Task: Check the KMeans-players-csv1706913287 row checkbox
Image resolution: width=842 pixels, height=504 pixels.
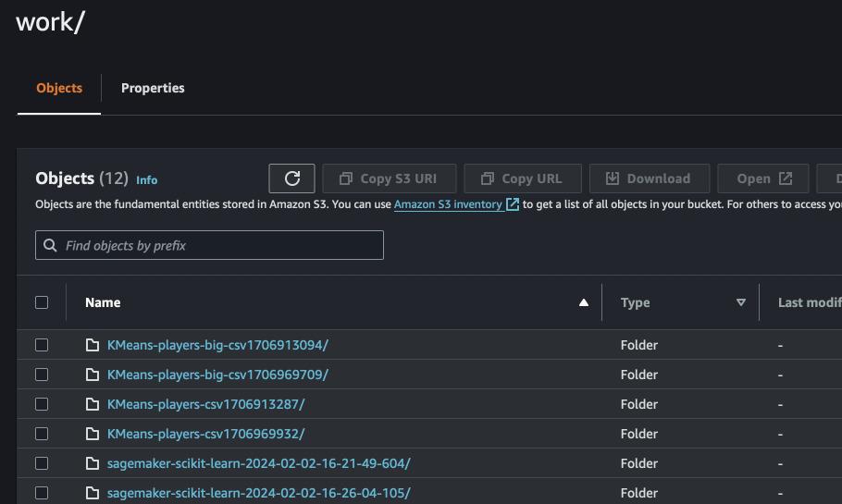Action: [x=42, y=403]
